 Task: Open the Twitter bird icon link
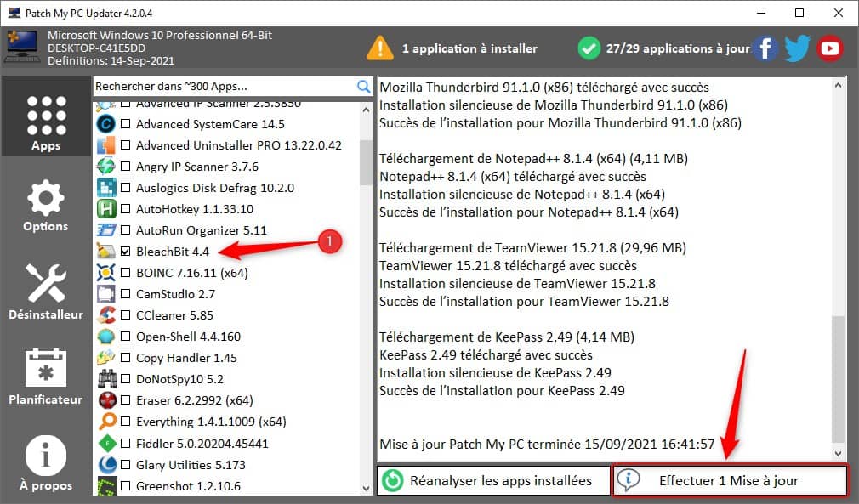(x=797, y=48)
